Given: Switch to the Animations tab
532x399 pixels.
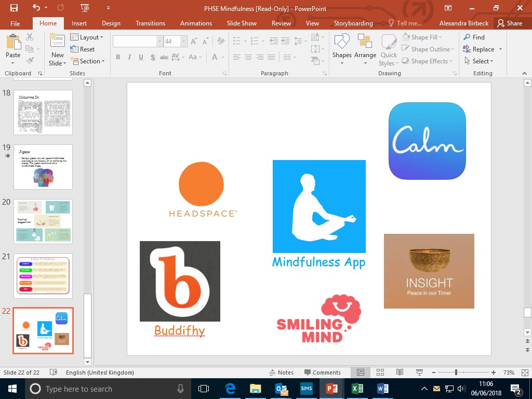Looking at the screenshot, I should pyautogui.click(x=196, y=23).
